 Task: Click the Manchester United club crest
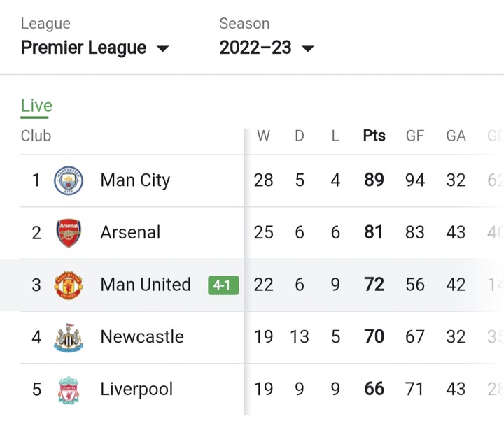[x=69, y=285]
